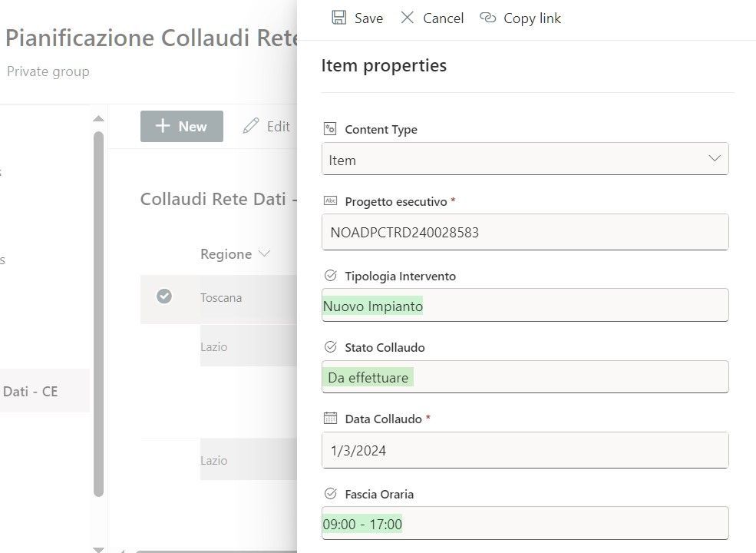The image size is (756, 553).
Task: Click the Copy link chain icon
Action: (487, 18)
